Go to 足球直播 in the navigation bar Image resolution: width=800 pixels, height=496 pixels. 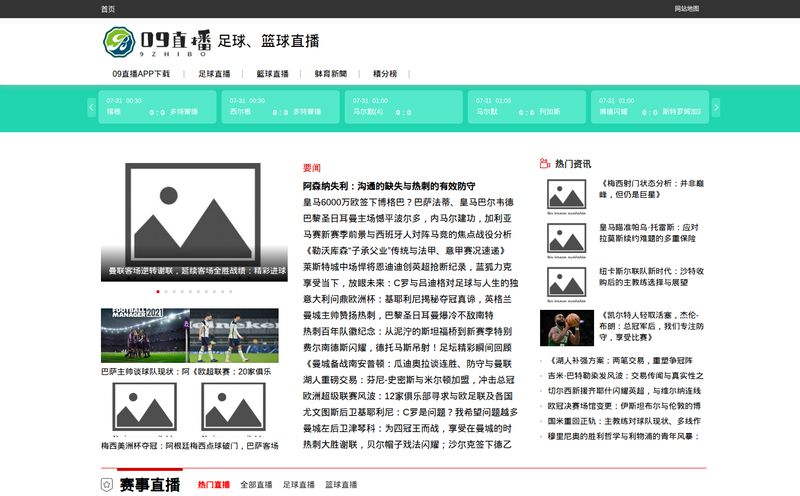point(214,73)
